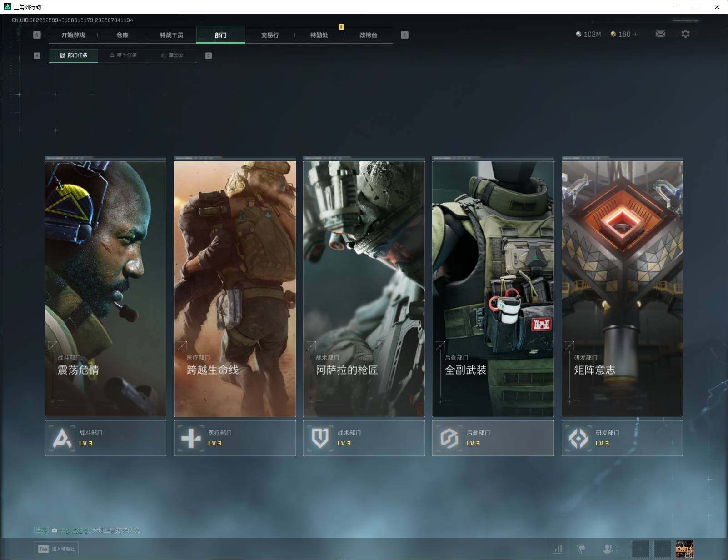Click the E next-tab key icon
The height and width of the screenshot is (560, 728).
tap(404, 35)
